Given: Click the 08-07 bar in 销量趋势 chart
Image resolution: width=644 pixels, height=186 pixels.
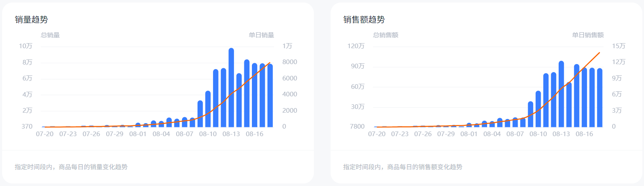Looking at the screenshot, I should (185, 122).
